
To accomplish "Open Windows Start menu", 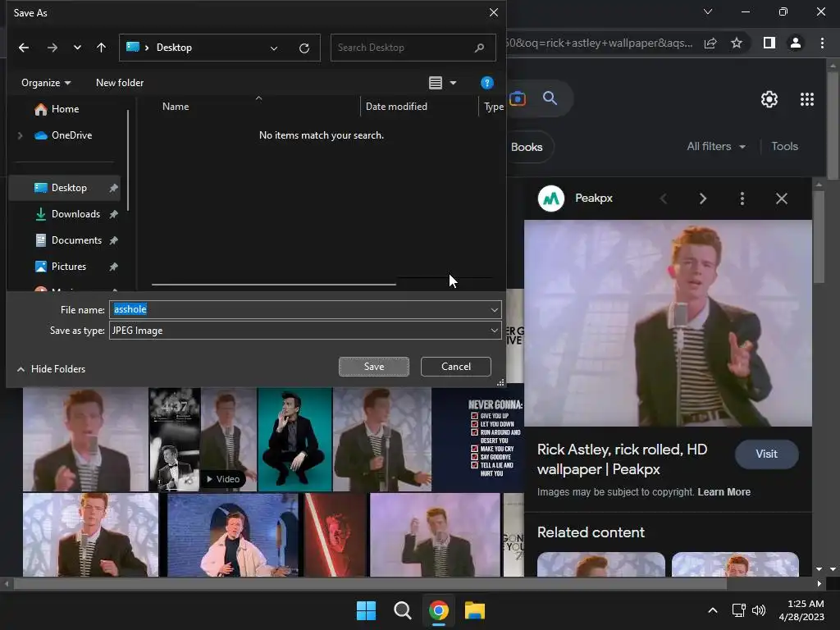I will (x=367, y=610).
